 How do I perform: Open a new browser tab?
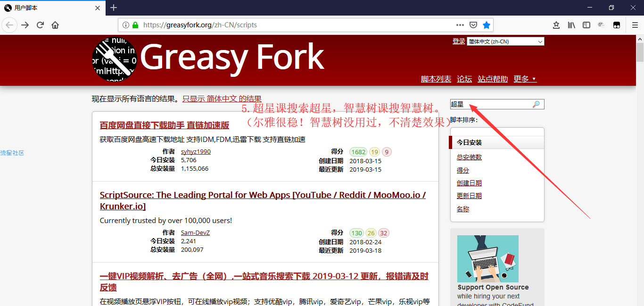pyautogui.click(x=114, y=8)
